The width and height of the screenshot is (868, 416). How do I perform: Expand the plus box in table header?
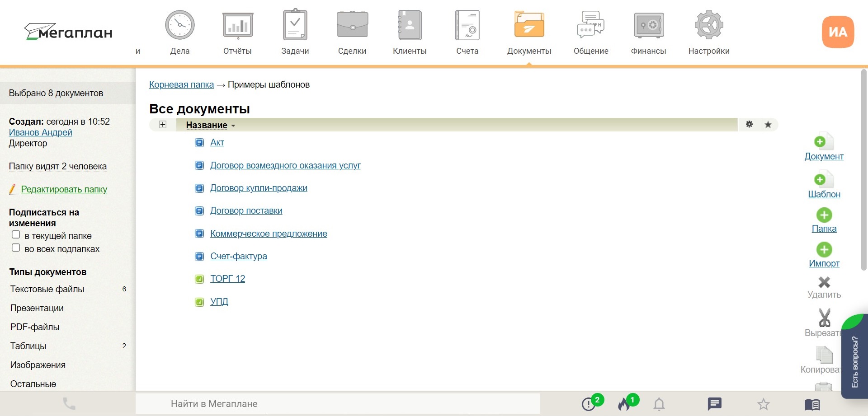click(163, 125)
